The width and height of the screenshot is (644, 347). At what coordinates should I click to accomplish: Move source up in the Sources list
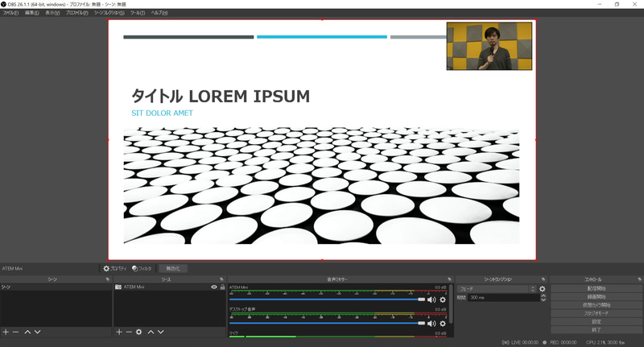pos(151,332)
